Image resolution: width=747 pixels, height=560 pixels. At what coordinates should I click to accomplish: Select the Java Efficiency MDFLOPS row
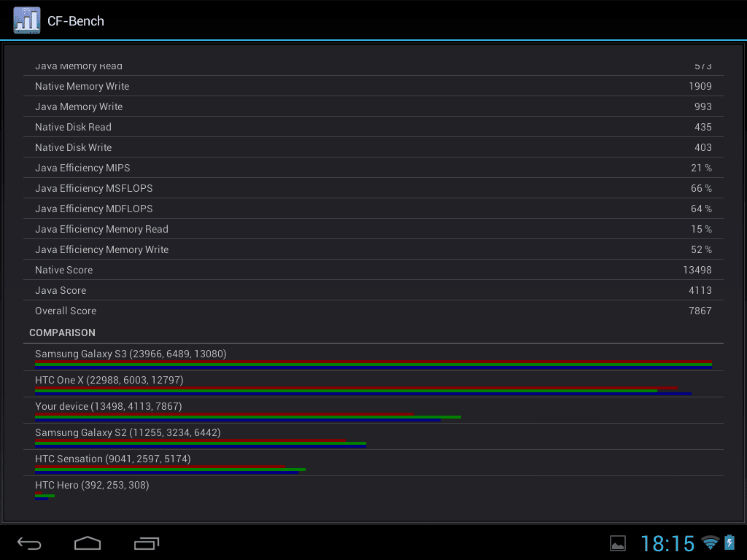(373, 209)
